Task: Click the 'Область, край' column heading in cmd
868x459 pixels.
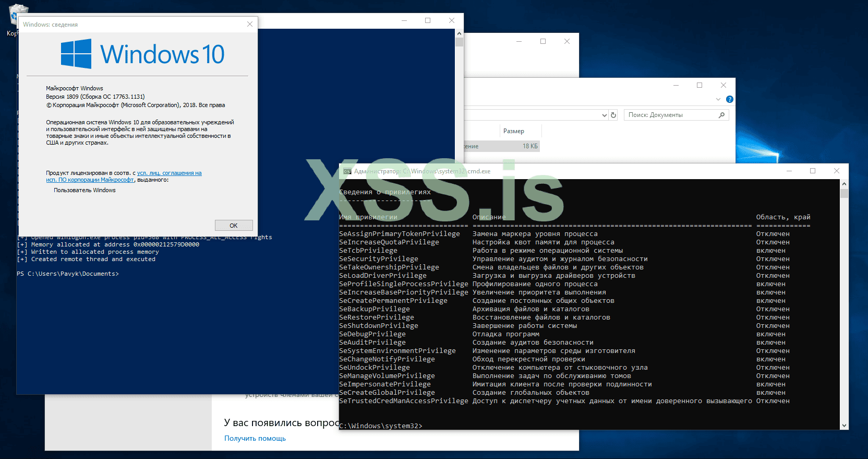Action: point(783,217)
